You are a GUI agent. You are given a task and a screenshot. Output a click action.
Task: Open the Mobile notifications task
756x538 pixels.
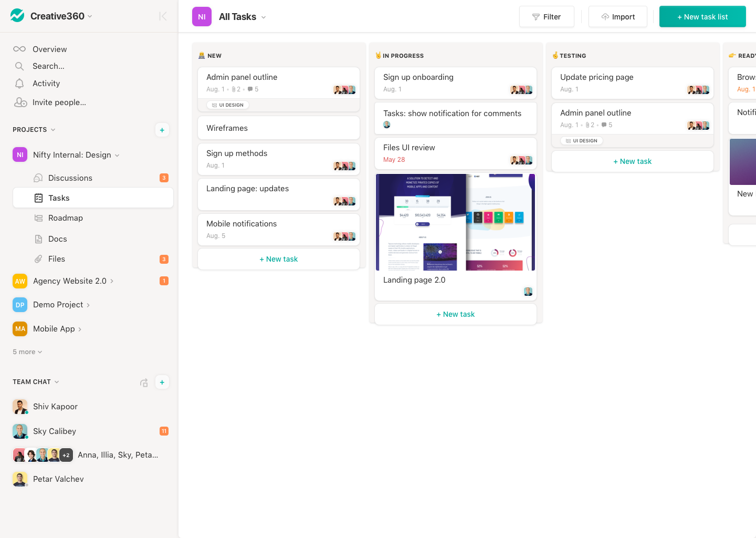tap(279, 230)
